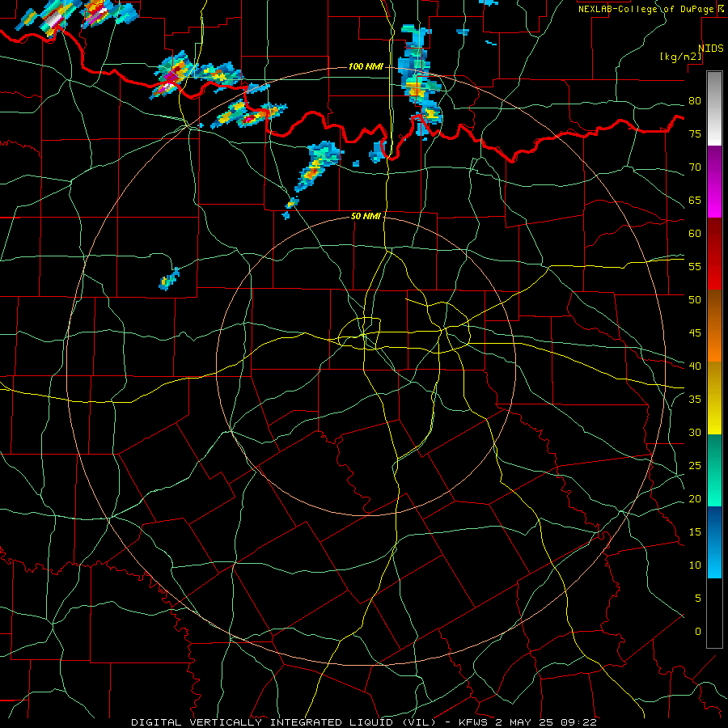Click the 40 value on the color scale

[x=695, y=366]
